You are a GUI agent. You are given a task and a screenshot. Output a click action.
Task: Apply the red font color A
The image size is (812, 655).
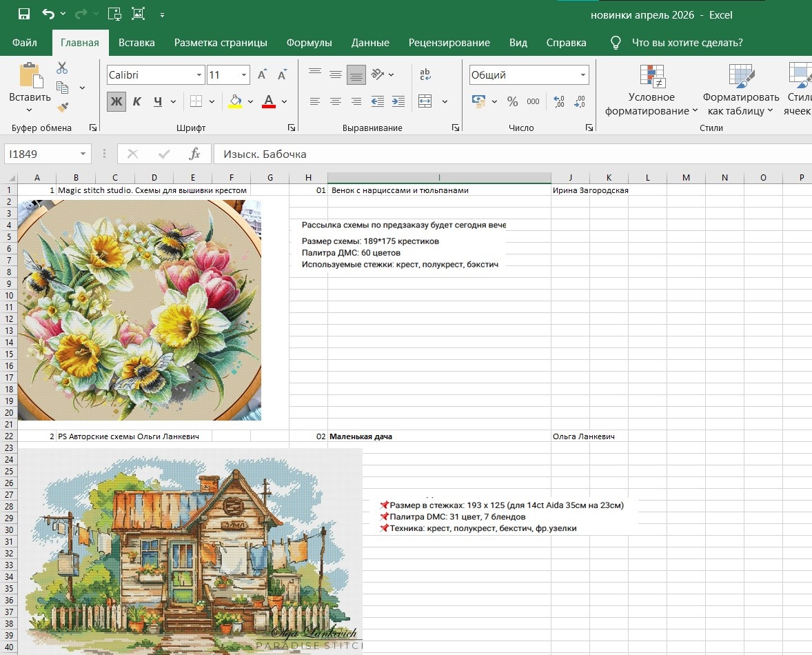coord(268,101)
